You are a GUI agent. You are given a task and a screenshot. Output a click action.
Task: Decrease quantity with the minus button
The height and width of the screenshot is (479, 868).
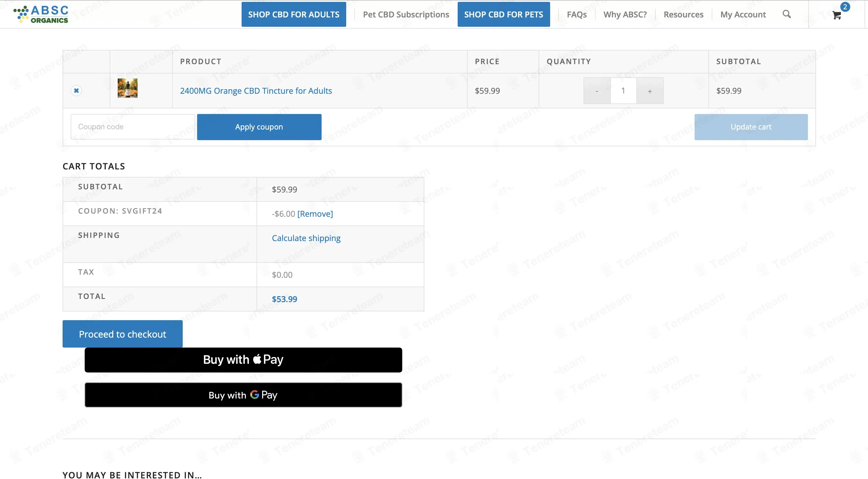597,91
